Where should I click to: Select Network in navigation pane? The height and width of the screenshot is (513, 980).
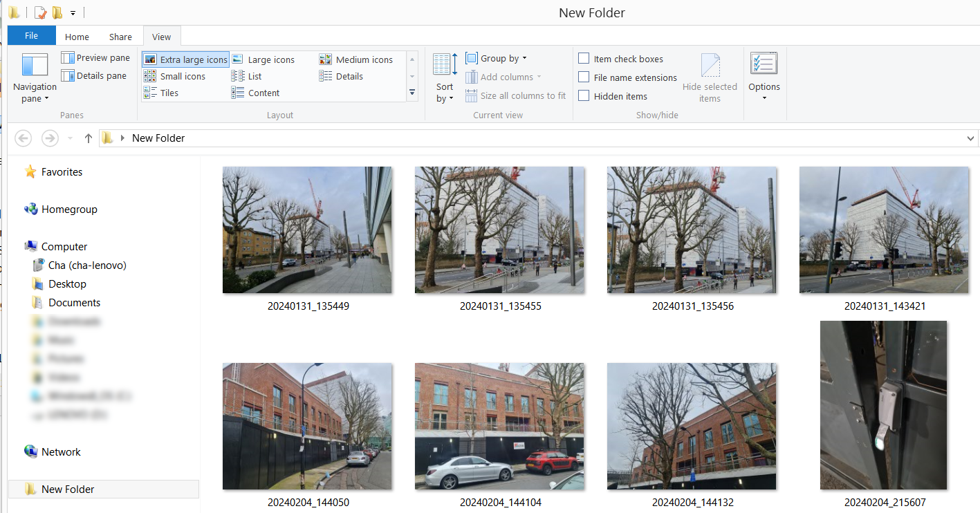coord(53,452)
